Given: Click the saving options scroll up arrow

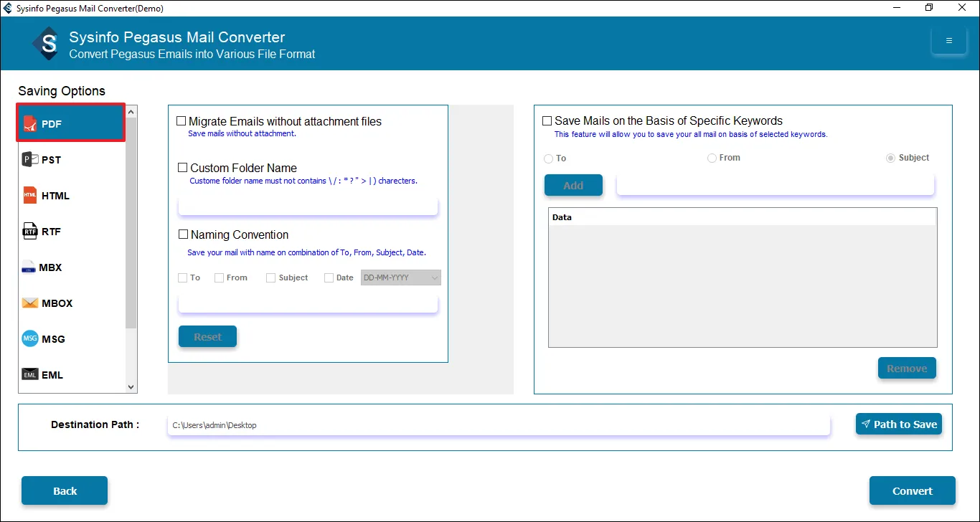Looking at the screenshot, I should coord(131,112).
